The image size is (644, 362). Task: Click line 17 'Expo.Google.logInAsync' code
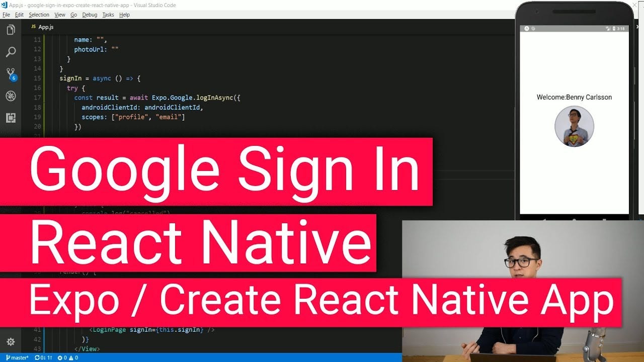[x=192, y=98]
